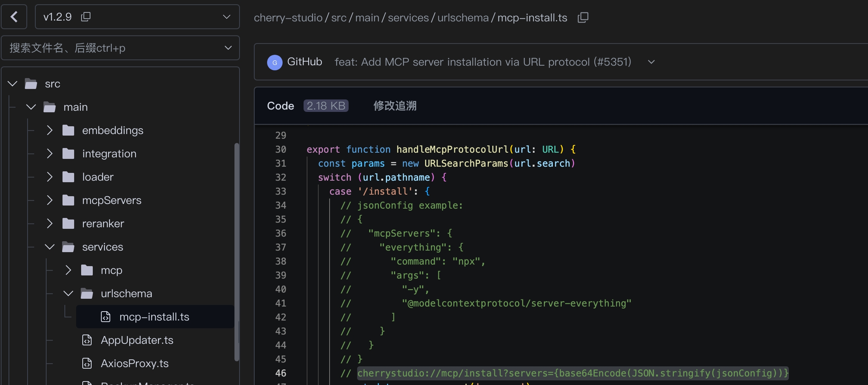Image resolution: width=868 pixels, height=385 pixels.
Task: Click the src breadcrumb segment
Action: (339, 17)
